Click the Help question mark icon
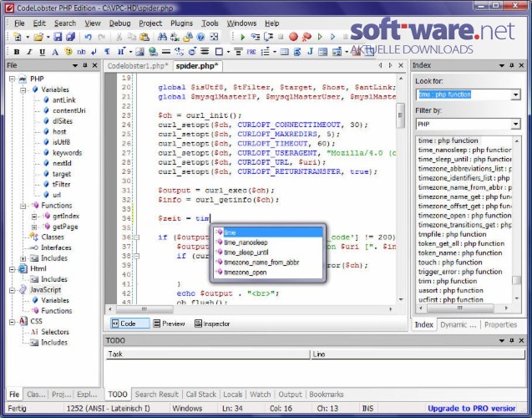The height and width of the screenshot is (418, 532). click(x=200, y=37)
